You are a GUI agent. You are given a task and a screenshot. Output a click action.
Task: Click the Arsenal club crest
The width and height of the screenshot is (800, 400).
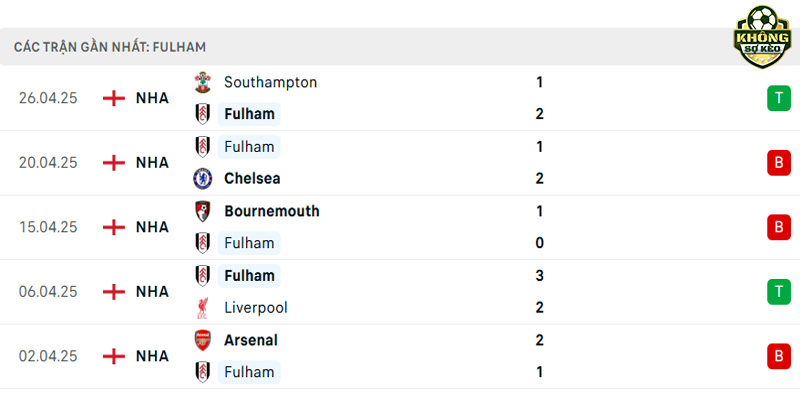(x=203, y=340)
